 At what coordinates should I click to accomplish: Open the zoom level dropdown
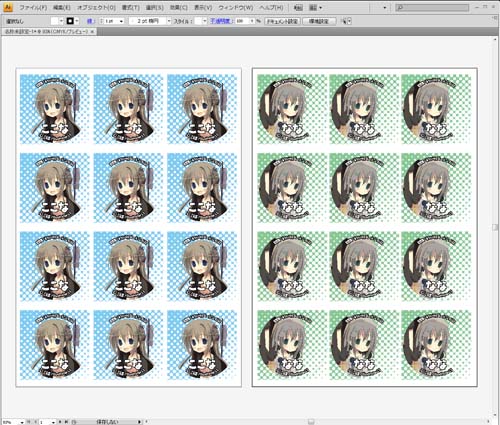pyautogui.click(x=22, y=422)
